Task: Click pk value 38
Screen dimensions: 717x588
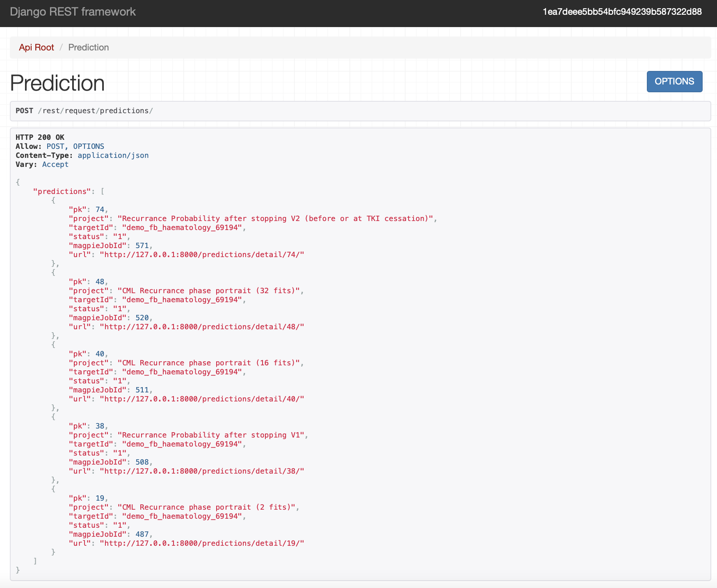Action: tap(100, 426)
